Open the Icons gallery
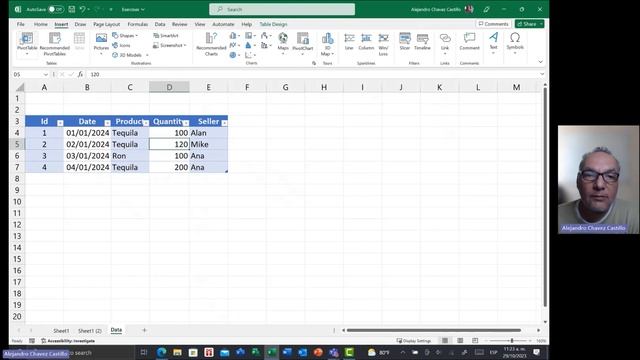This screenshot has height=360, width=640. tap(122, 45)
